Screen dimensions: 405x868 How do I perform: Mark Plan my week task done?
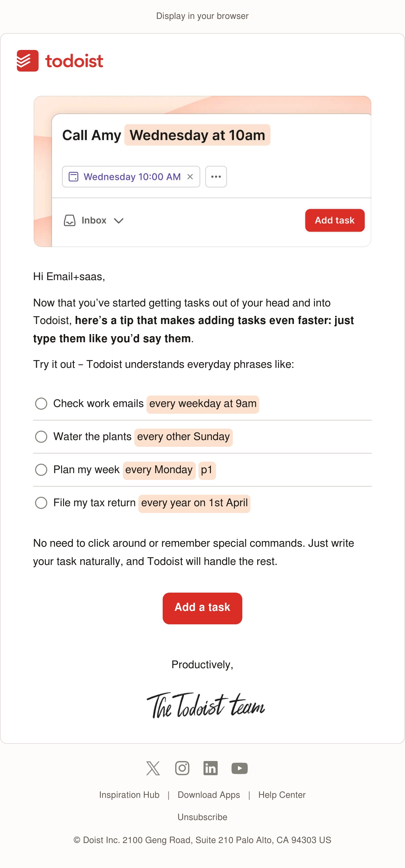[41, 469]
